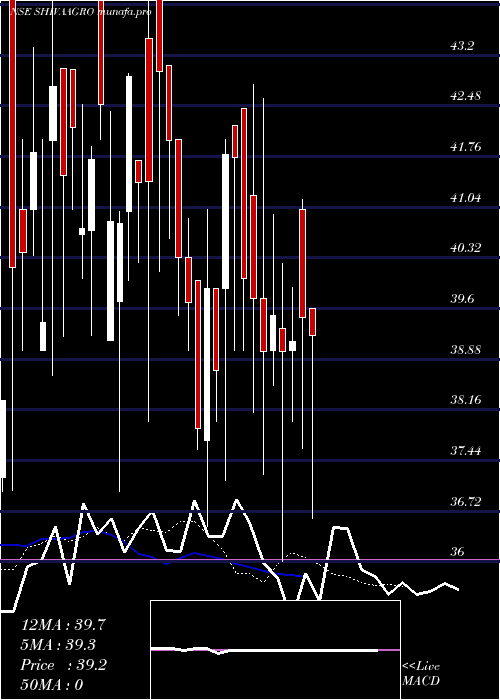Viewport: 500px width, 700px height.
Task: Click the <<Live MACD label
Action: tap(421, 673)
